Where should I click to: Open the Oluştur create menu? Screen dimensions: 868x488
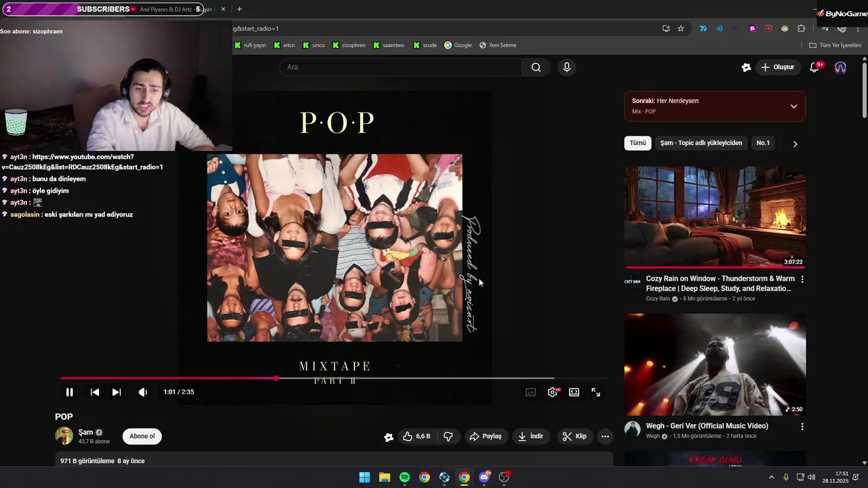[x=777, y=67]
